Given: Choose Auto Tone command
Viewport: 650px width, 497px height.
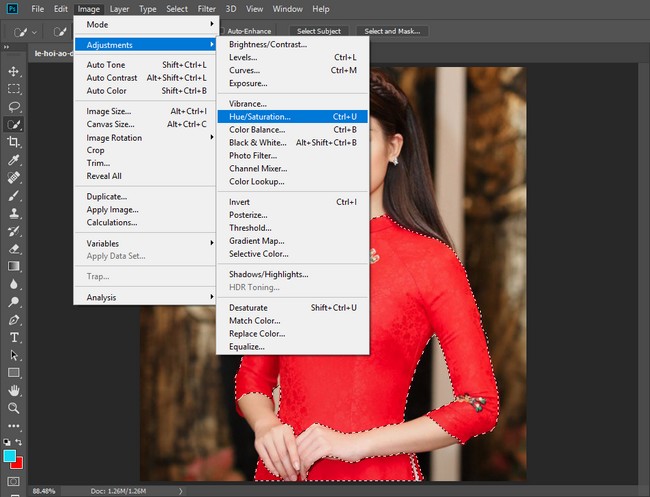Looking at the screenshot, I should tap(146, 65).
